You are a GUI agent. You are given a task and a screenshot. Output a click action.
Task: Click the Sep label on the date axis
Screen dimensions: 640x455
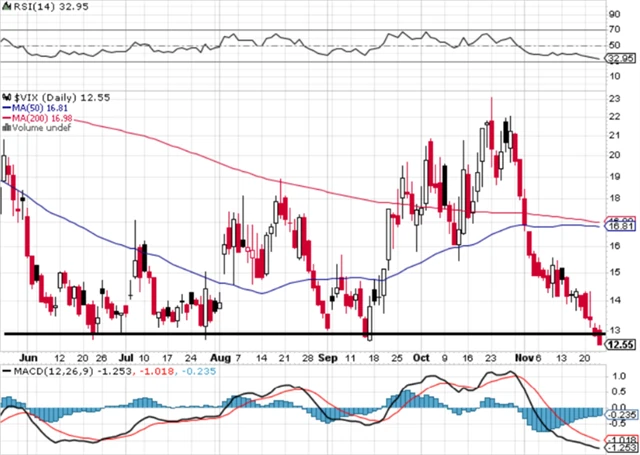[x=328, y=358]
